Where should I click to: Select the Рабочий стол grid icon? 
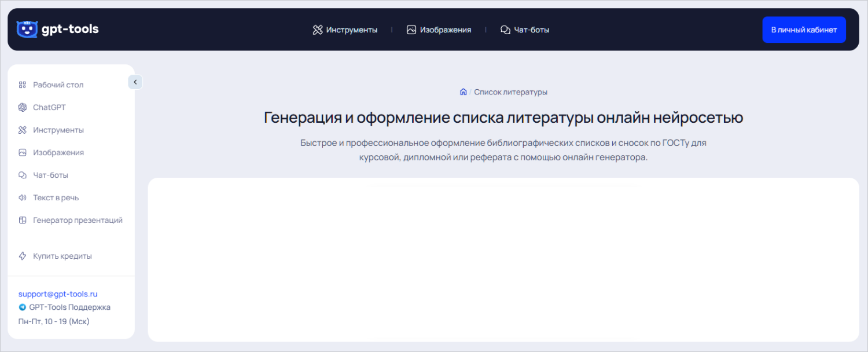[22, 85]
